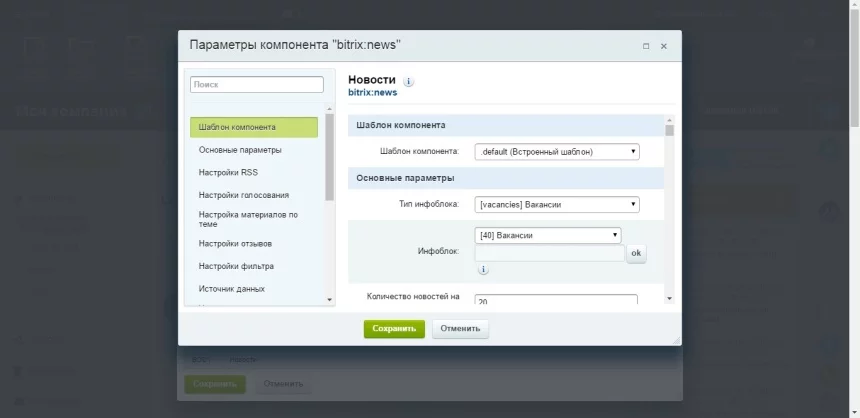Click the info icon next to Новости title
Viewport: 860px width, 418px height.
tap(409, 82)
